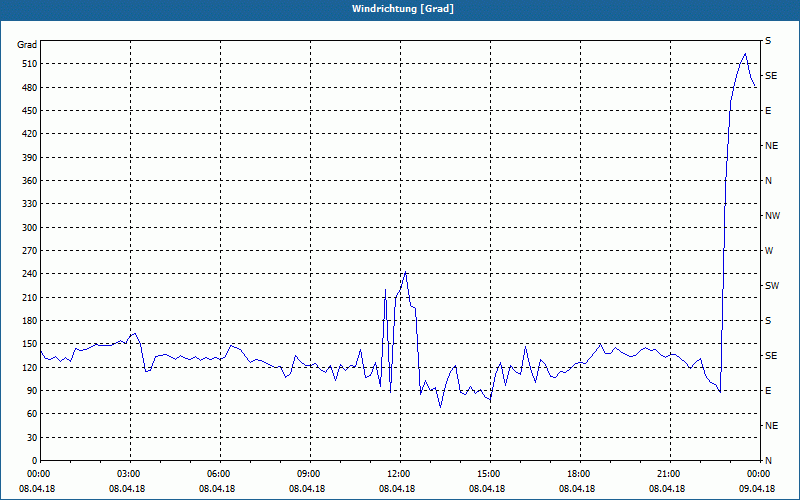Select the 06:00 x-axis time label
This screenshot has width=800, height=500.
217,474
